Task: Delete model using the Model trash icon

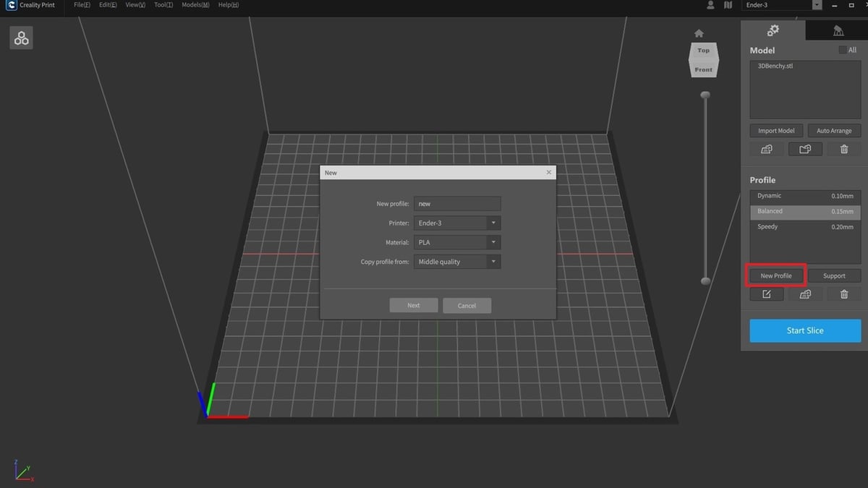Action: click(x=843, y=149)
